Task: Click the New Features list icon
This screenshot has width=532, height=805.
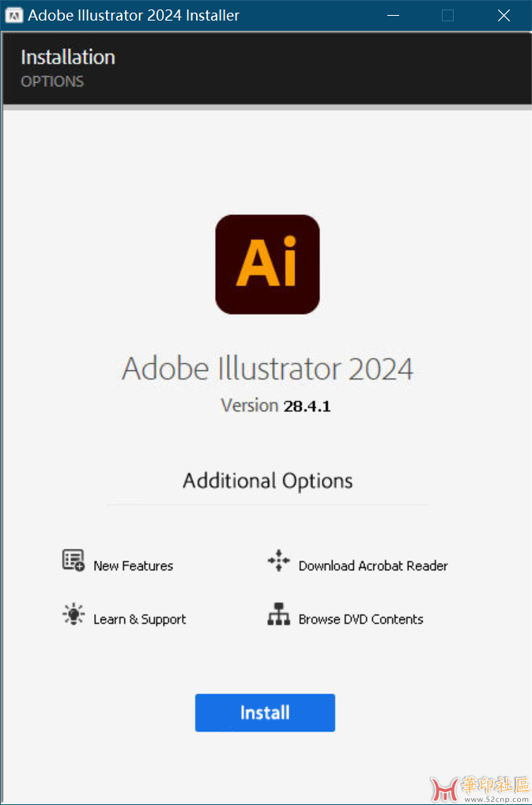Action: pyautogui.click(x=74, y=560)
